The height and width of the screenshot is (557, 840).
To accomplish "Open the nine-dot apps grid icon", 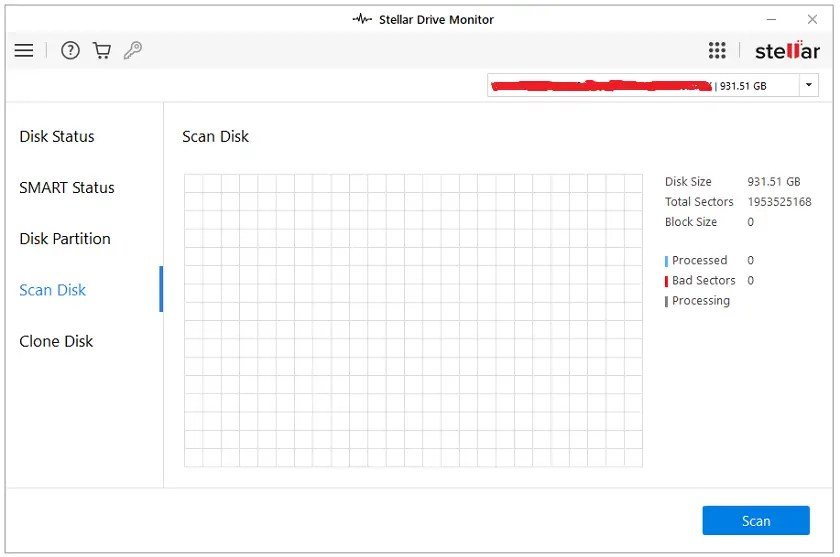I will (x=717, y=50).
